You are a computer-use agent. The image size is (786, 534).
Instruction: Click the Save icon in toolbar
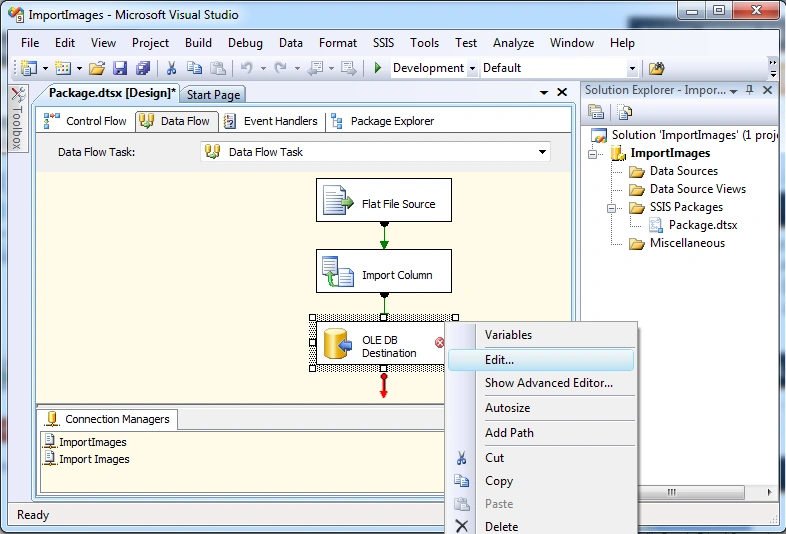pyautogui.click(x=120, y=68)
